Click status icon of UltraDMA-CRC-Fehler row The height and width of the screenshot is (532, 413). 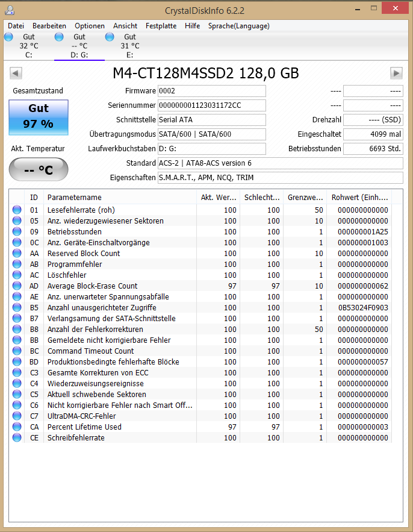click(x=17, y=416)
